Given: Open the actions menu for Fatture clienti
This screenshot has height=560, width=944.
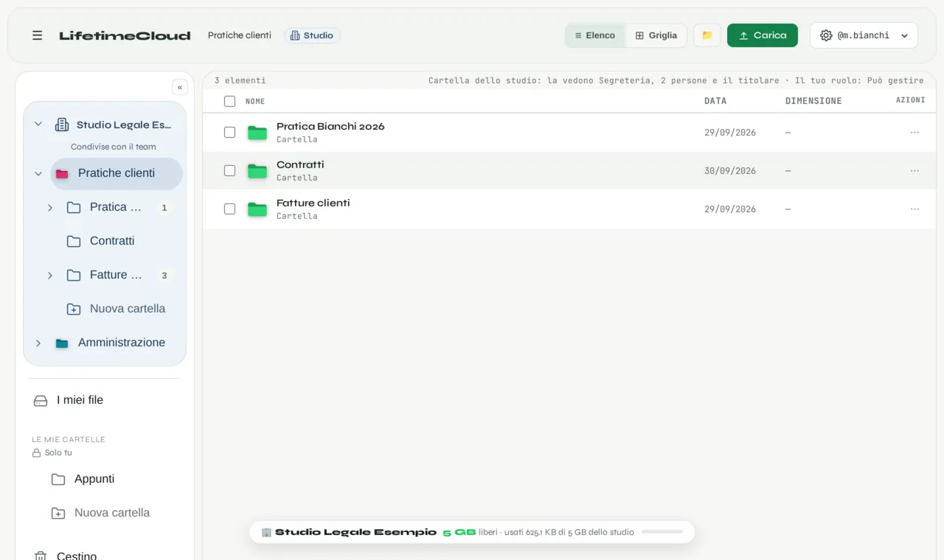Looking at the screenshot, I should coord(914,209).
